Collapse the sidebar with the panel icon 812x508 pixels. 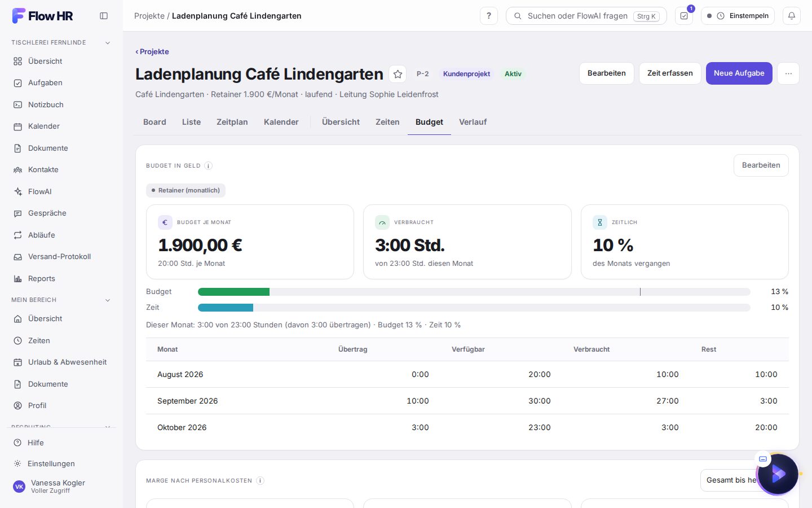[104, 16]
